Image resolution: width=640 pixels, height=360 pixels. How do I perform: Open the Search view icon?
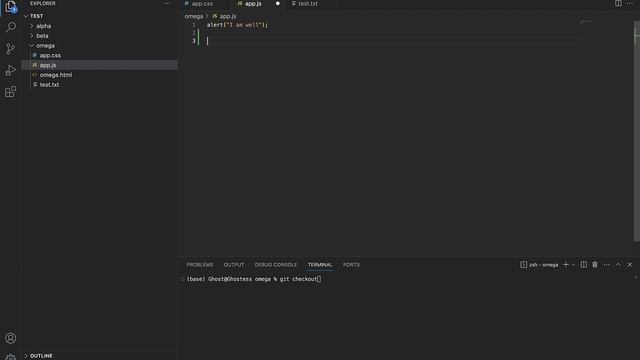point(11,27)
